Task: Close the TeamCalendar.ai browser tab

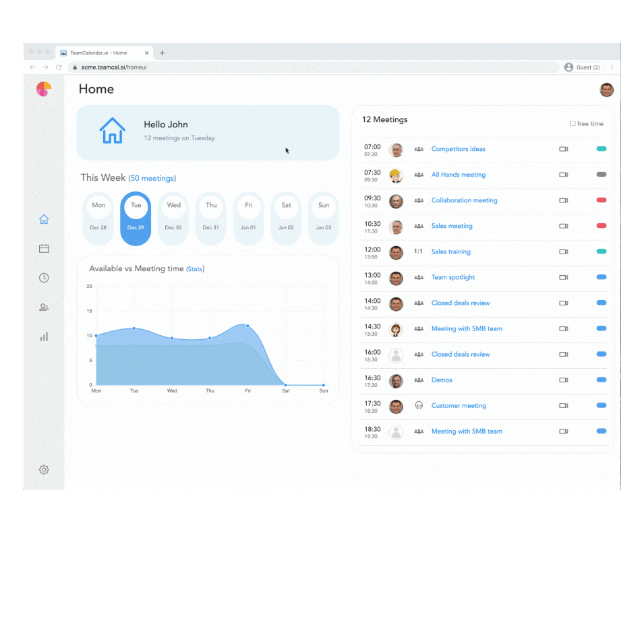Action: [x=146, y=53]
